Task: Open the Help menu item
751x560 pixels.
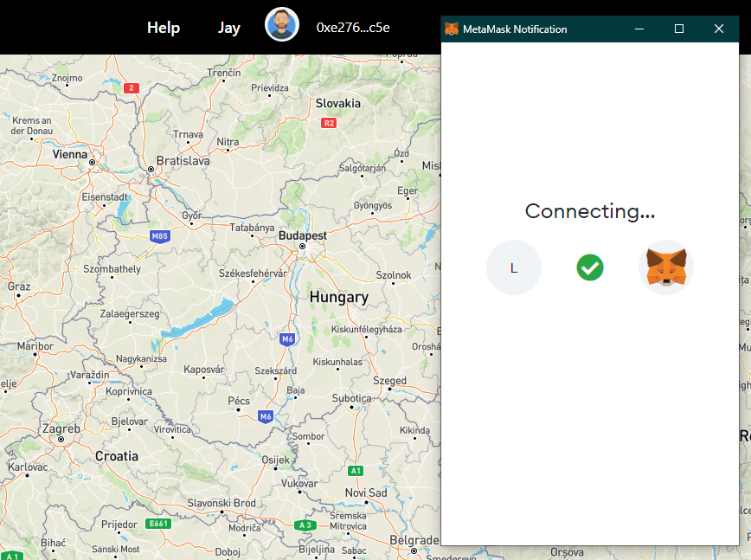Action: [164, 28]
